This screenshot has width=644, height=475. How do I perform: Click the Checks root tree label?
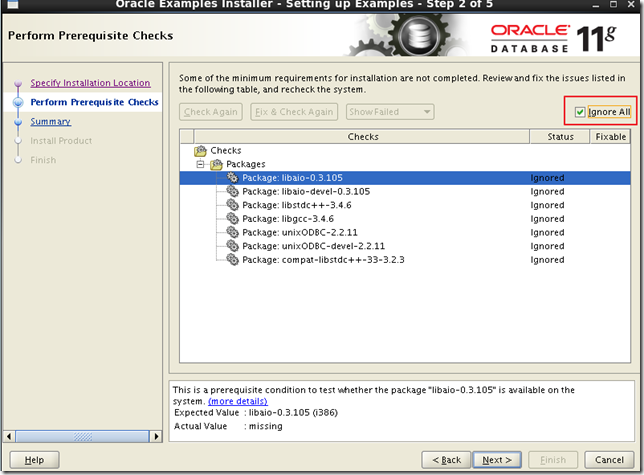click(x=226, y=151)
